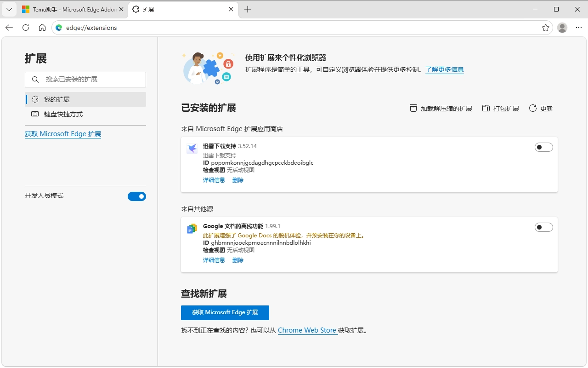
Task: Enable the 迅雷下载支持 extension toggle
Action: click(x=543, y=147)
